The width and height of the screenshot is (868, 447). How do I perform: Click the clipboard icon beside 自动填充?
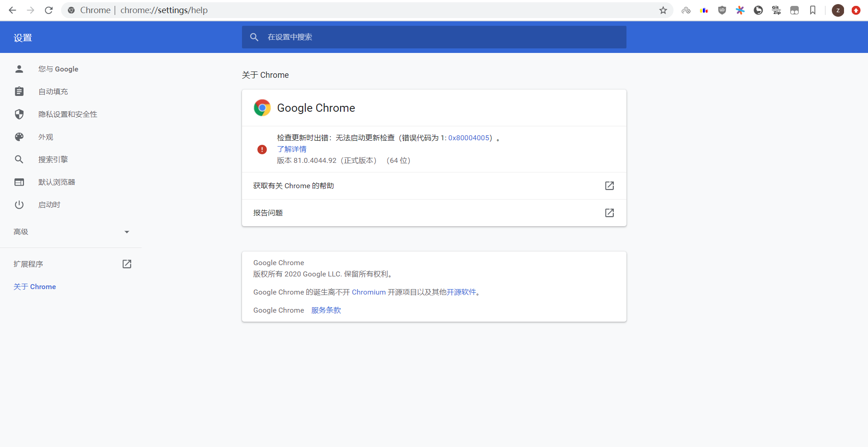(19, 91)
